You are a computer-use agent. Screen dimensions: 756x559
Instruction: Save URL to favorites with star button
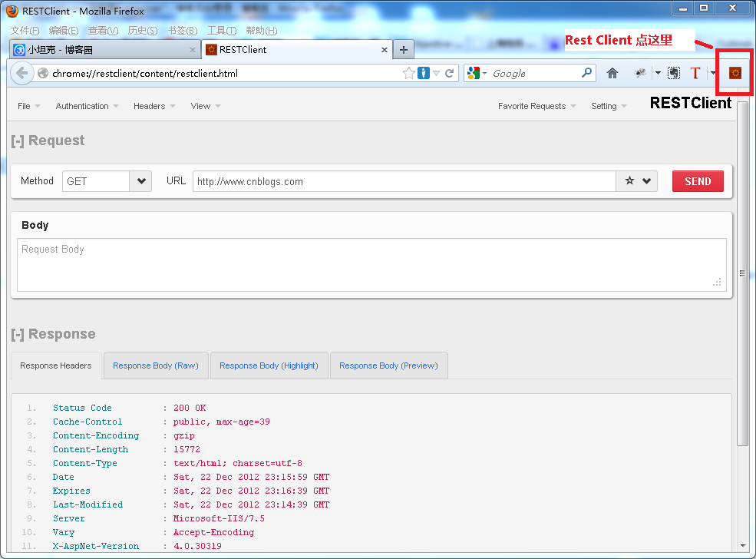click(629, 181)
